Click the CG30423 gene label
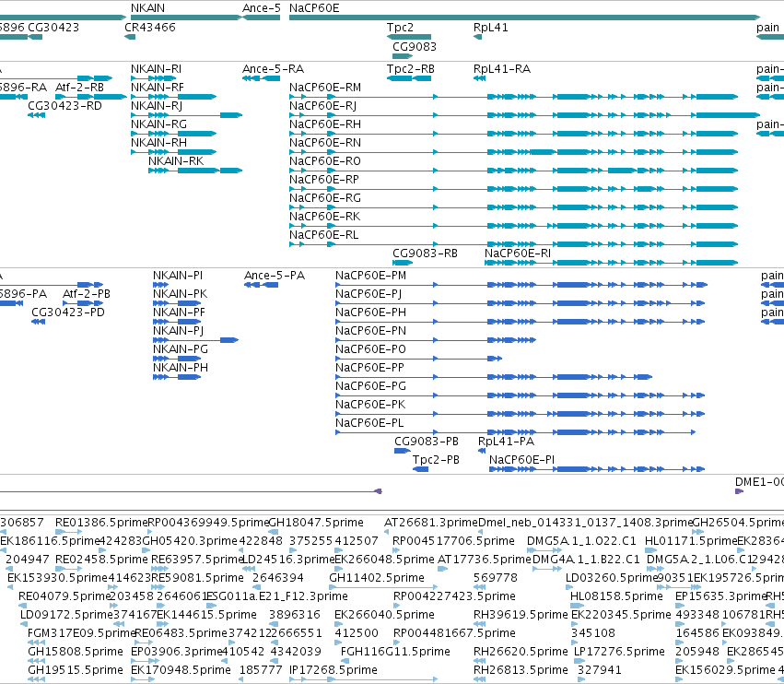This screenshot has height=684, width=784. click(x=53, y=28)
